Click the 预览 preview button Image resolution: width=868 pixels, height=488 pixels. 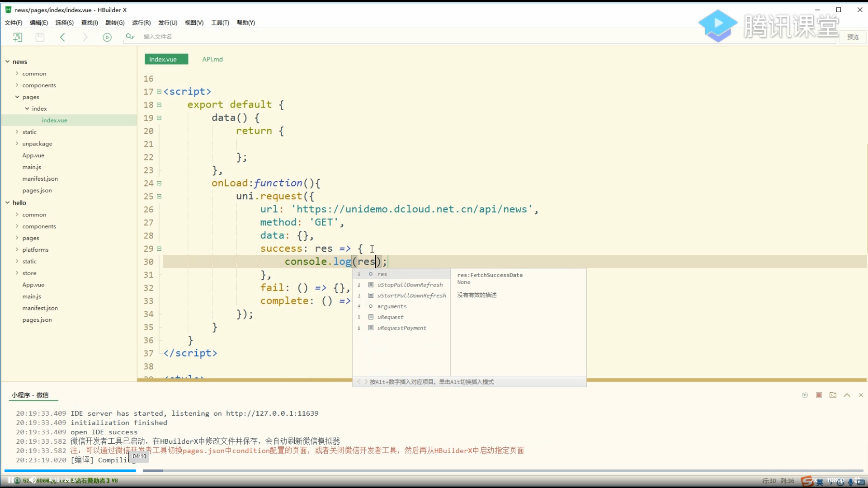(x=853, y=37)
